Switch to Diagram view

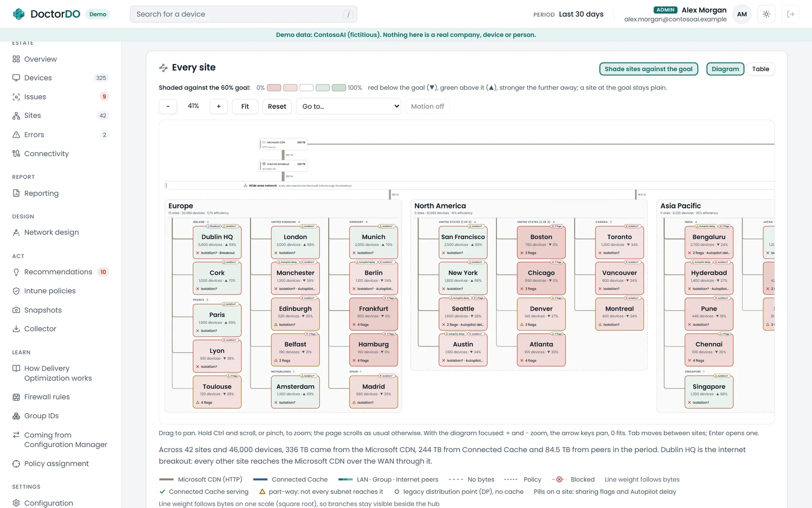click(x=725, y=69)
